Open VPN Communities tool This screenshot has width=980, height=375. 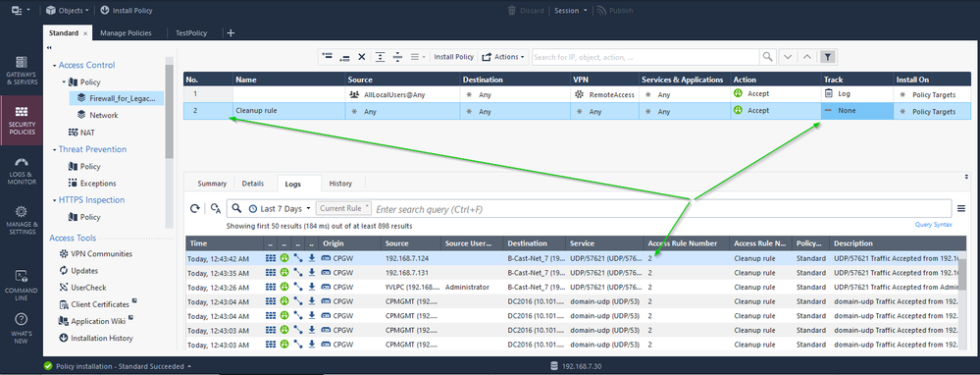point(95,253)
